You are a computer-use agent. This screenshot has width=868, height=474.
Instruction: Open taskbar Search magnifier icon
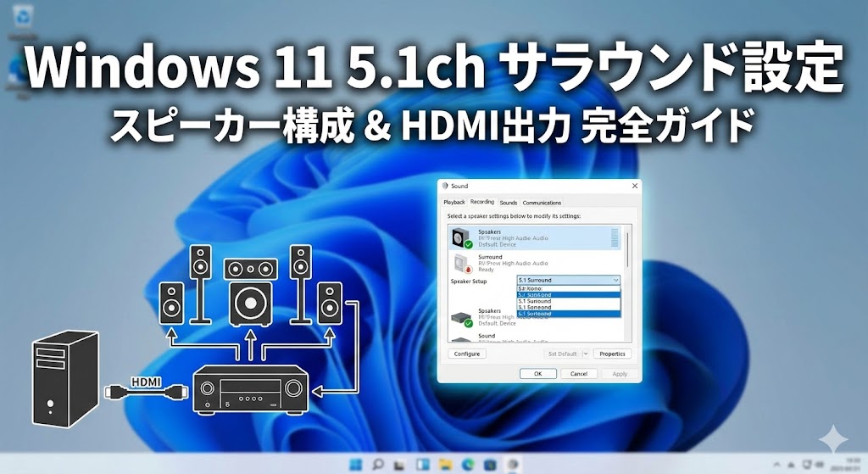tap(378, 464)
